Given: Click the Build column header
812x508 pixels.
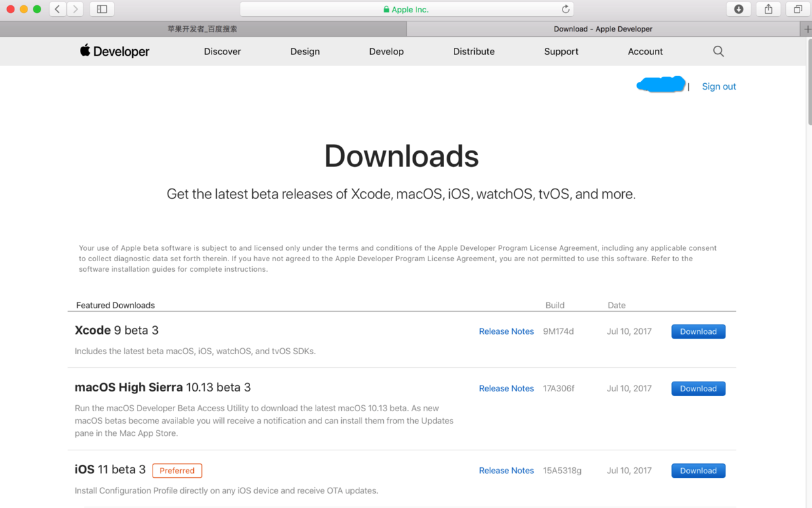Looking at the screenshot, I should (x=555, y=305).
